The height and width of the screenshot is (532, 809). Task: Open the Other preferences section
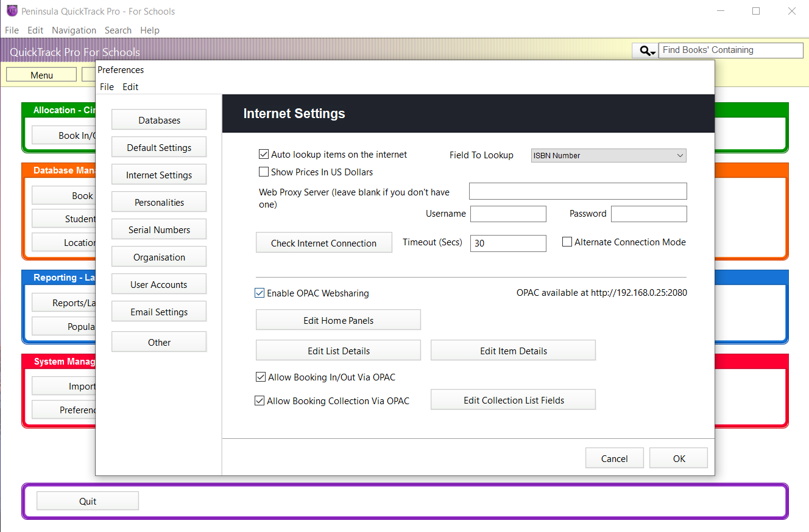pyautogui.click(x=159, y=342)
